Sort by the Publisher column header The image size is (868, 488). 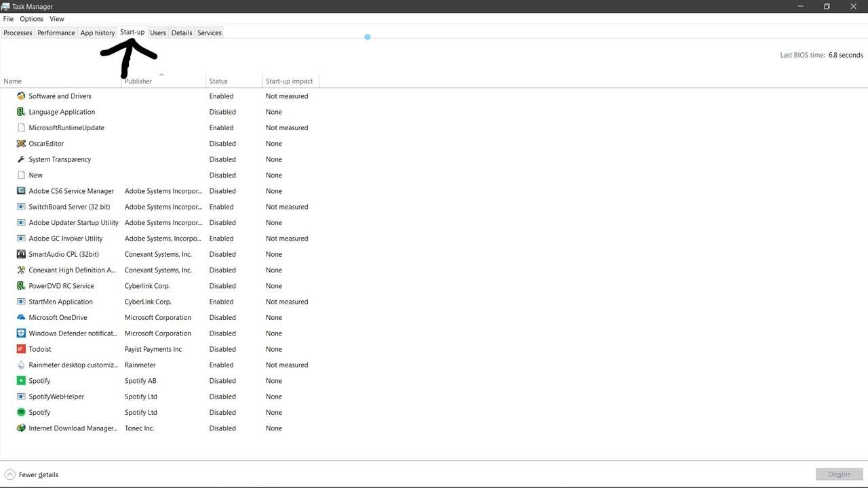138,81
